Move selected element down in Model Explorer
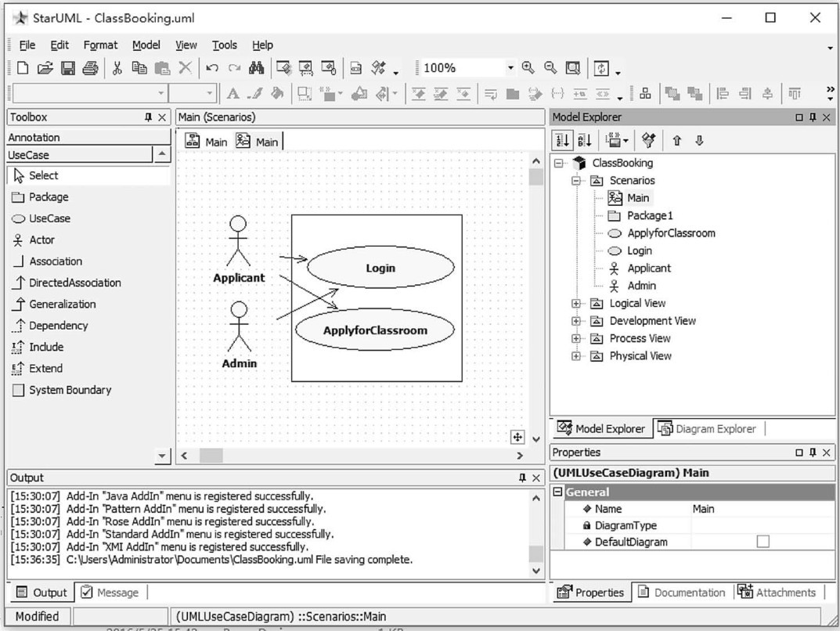840x631 pixels. [699, 141]
